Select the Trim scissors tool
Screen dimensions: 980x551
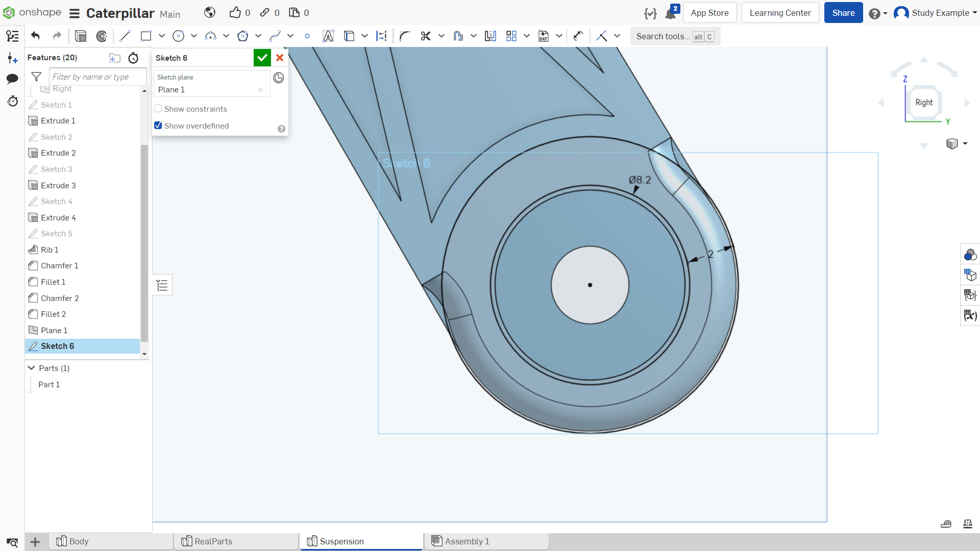click(x=426, y=36)
